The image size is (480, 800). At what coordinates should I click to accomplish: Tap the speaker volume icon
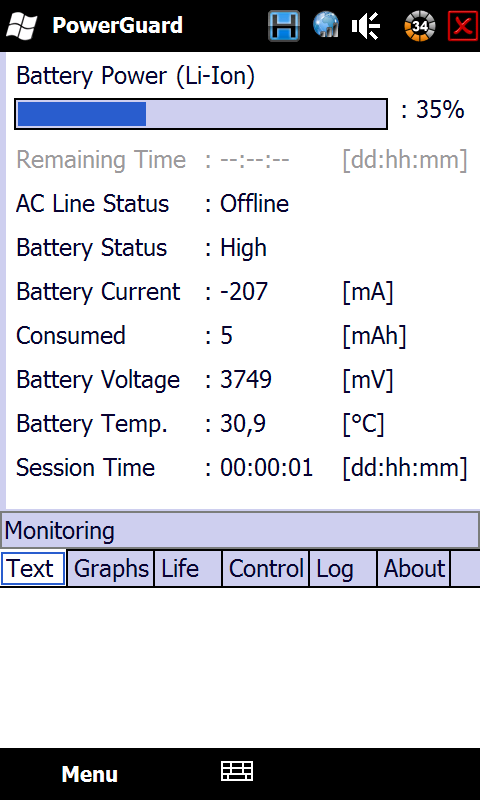coord(366,26)
